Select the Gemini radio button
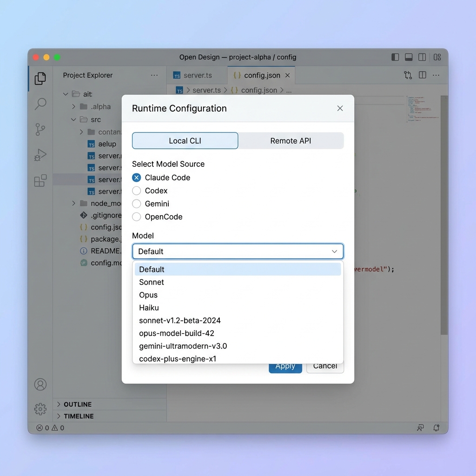The width and height of the screenshot is (476, 476). tap(136, 204)
